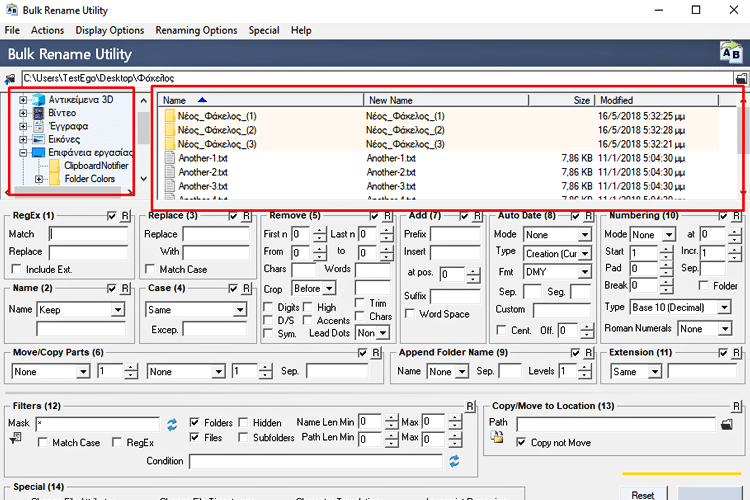Click the Reset button

pos(643,494)
